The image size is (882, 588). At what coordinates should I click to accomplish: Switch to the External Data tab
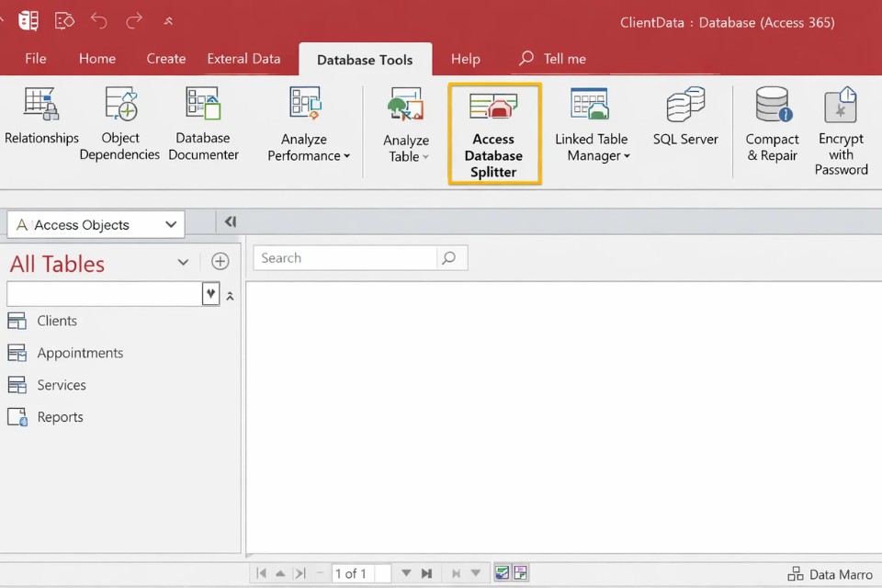[x=243, y=59]
